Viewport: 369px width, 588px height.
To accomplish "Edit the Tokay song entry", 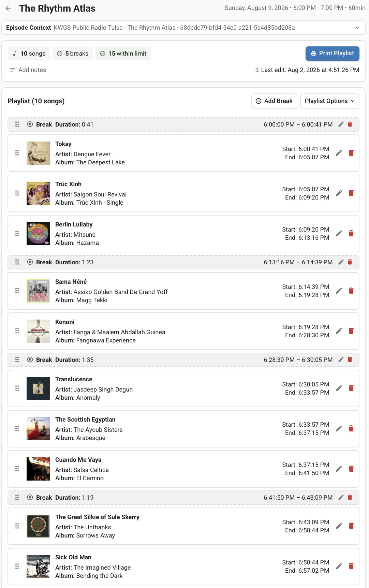I will 339,153.
